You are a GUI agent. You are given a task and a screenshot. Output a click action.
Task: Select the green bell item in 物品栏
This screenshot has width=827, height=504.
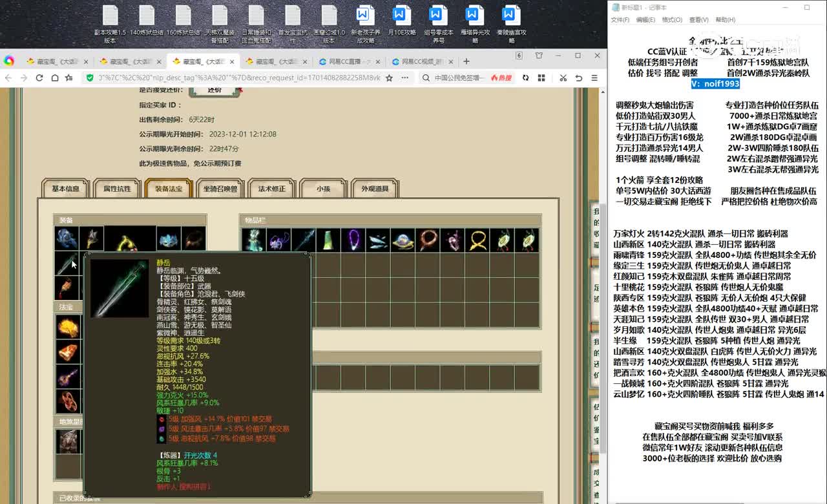coord(328,240)
